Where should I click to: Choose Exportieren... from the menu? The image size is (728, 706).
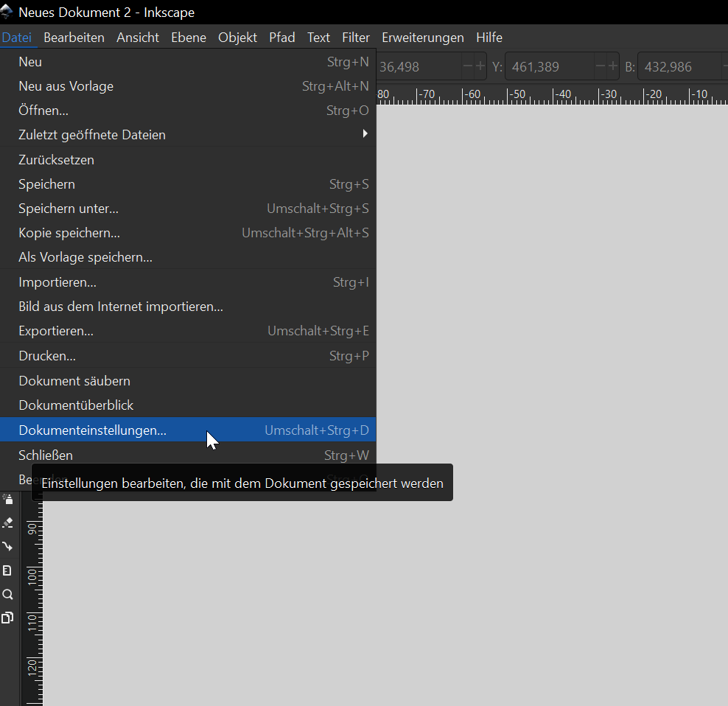click(188, 331)
